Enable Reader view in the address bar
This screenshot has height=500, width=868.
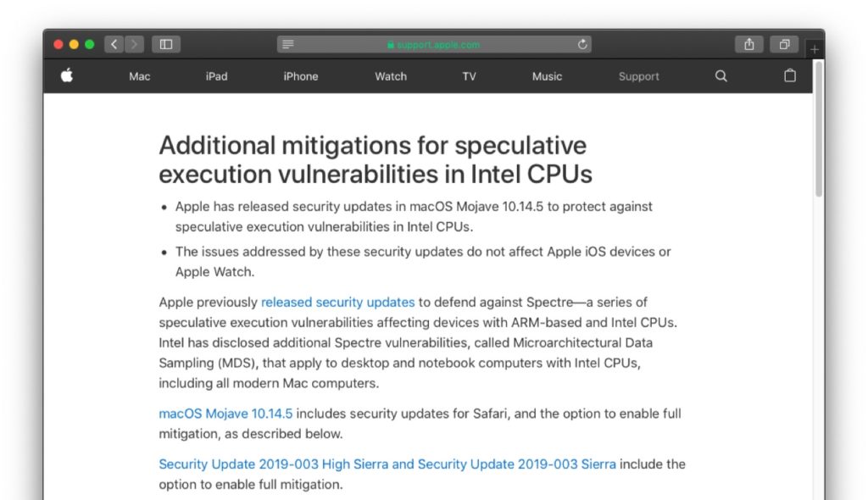pyautogui.click(x=287, y=44)
